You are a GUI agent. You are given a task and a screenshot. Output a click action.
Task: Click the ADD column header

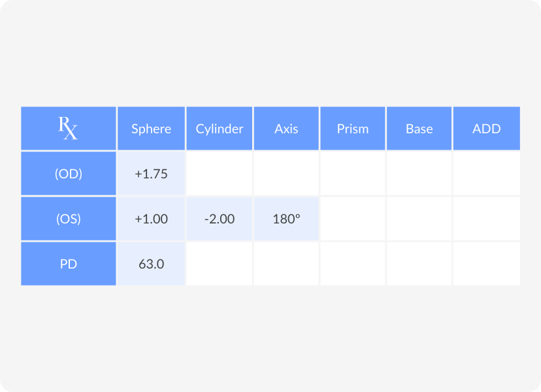pyautogui.click(x=487, y=128)
